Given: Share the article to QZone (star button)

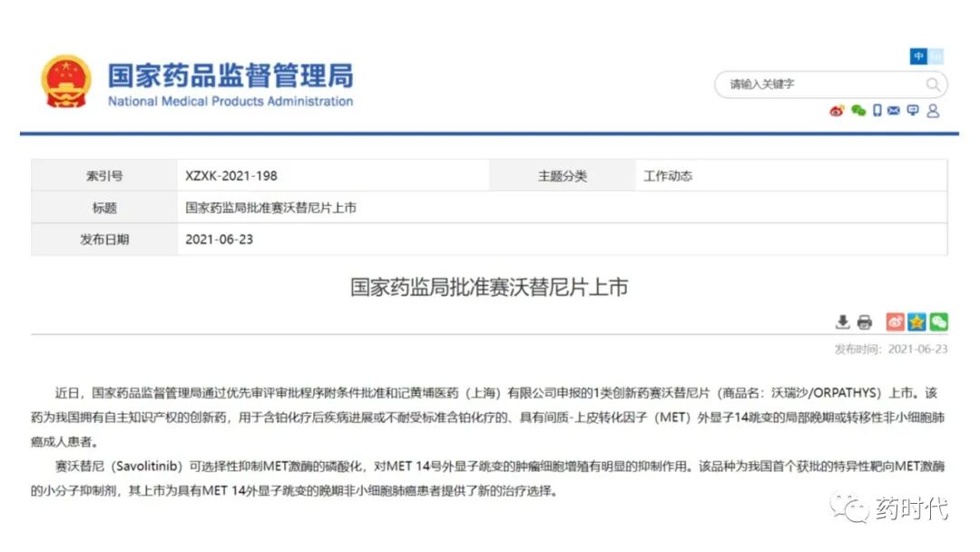Looking at the screenshot, I should (x=916, y=322).
